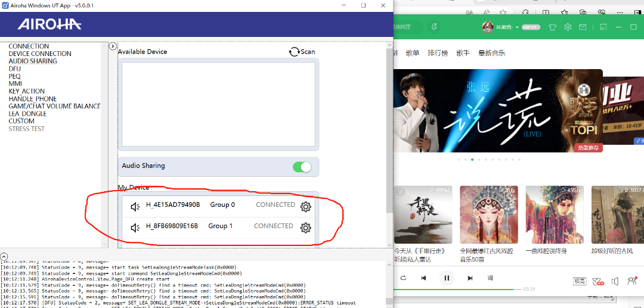Switch music player to mini mode icon
The image size is (644, 308).
coord(603,27)
